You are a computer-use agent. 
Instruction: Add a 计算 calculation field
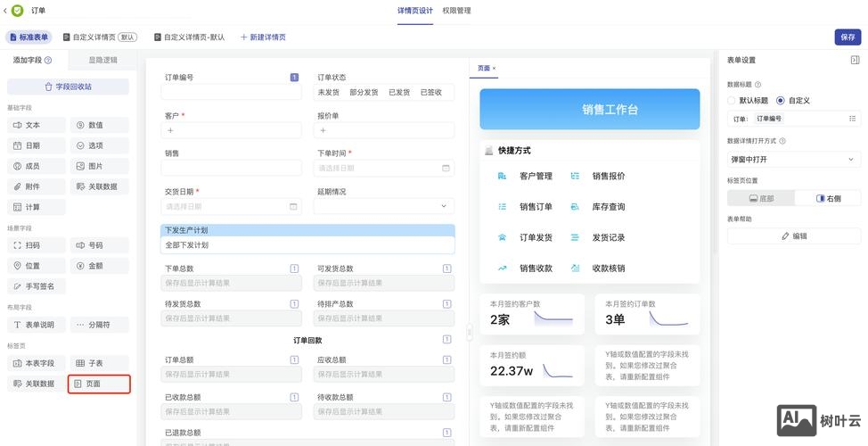(36, 207)
